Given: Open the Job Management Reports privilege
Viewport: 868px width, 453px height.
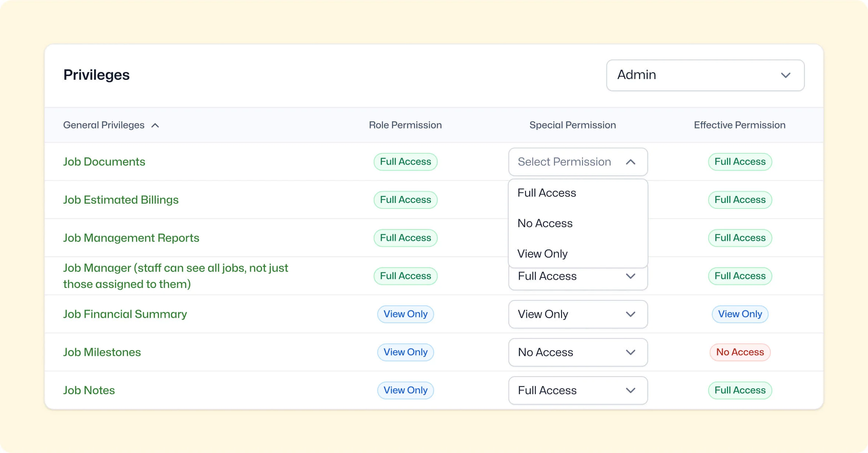Looking at the screenshot, I should [131, 238].
